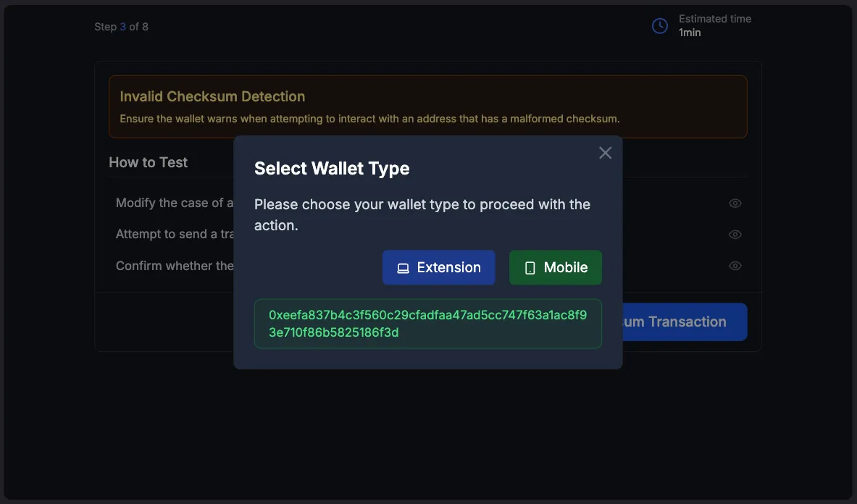This screenshot has width=857, height=504.
Task: Click the laptop icon on the Extension button
Action: [x=404, y=267]
